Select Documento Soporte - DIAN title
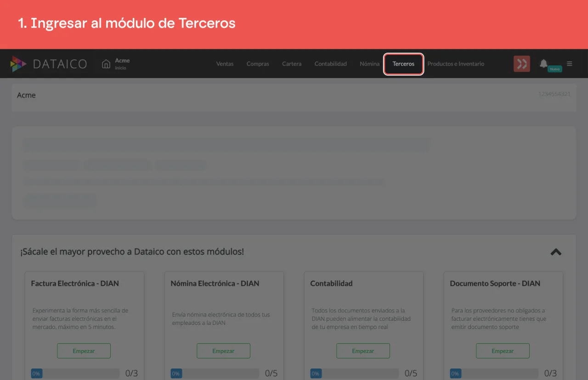 pyautogui.click(x=495, y=284)
